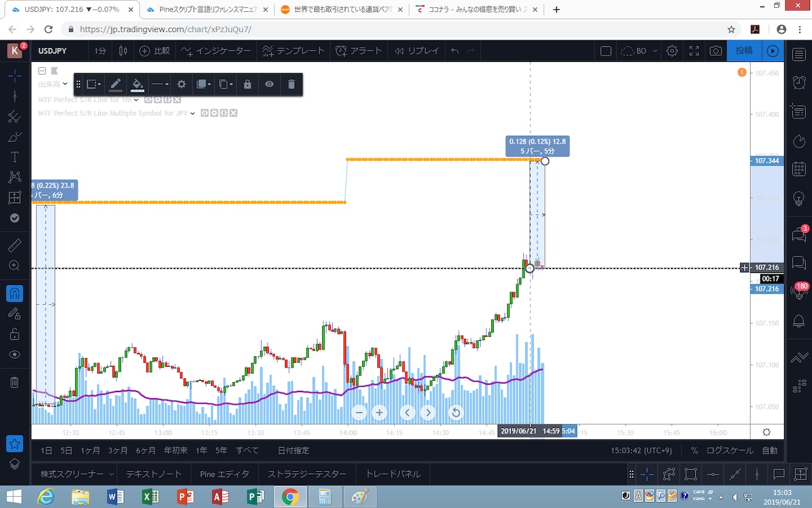Open line style dropdown in floating toolbar
The width and height of the screenshot is (812, 508).
tap(160, 85)
